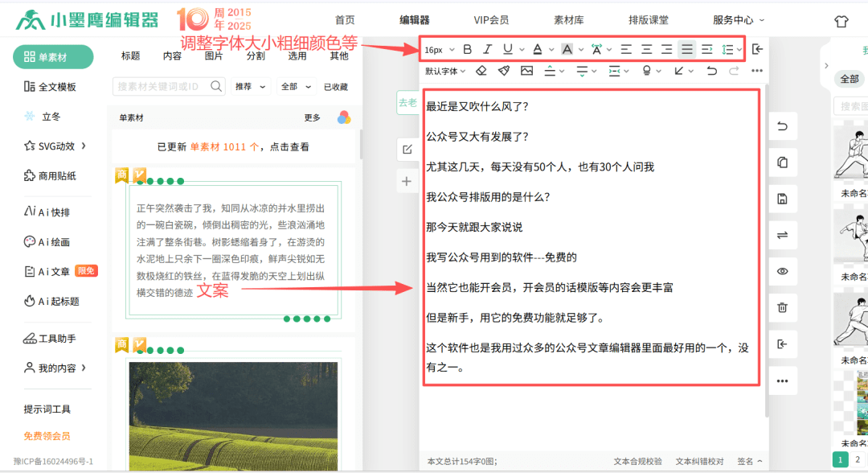The image size is (868, 473).
Task: Toggle preview with the eye icon
Action: click(x=782, y=271)
